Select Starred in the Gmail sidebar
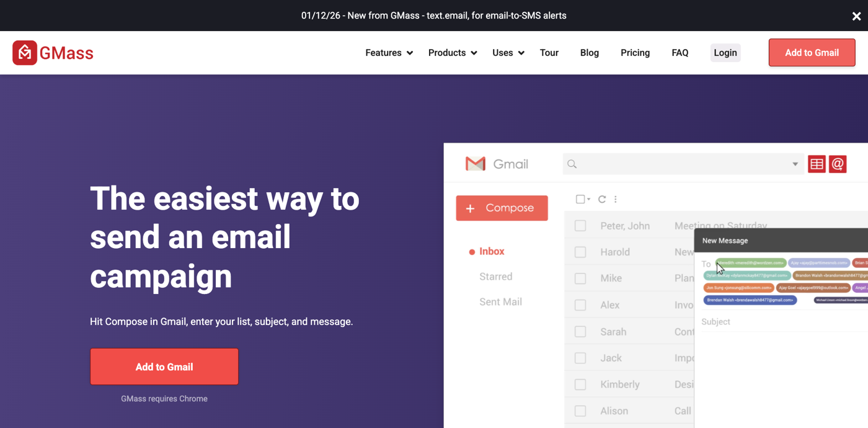868x428 pixels. [496, 277]
